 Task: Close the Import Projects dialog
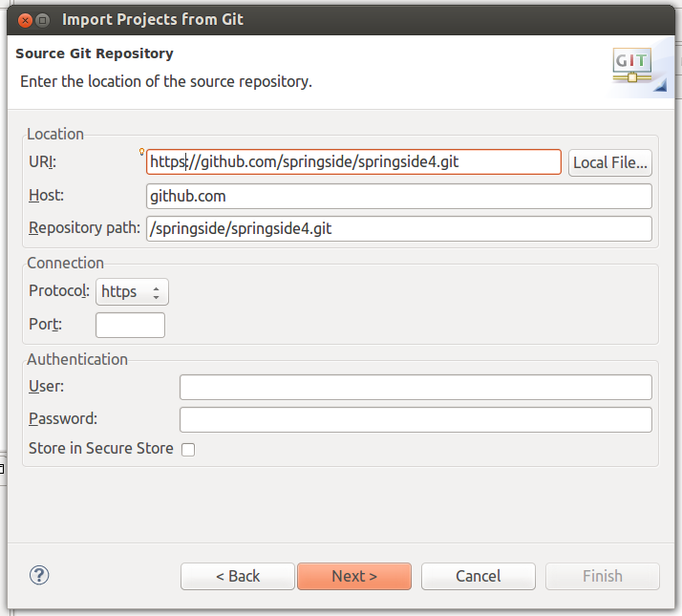[x=25, y=20]
